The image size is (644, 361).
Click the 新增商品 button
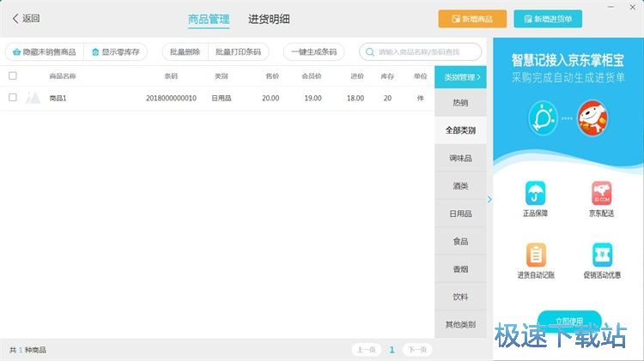pyautogui.click(x=472, y=19)
